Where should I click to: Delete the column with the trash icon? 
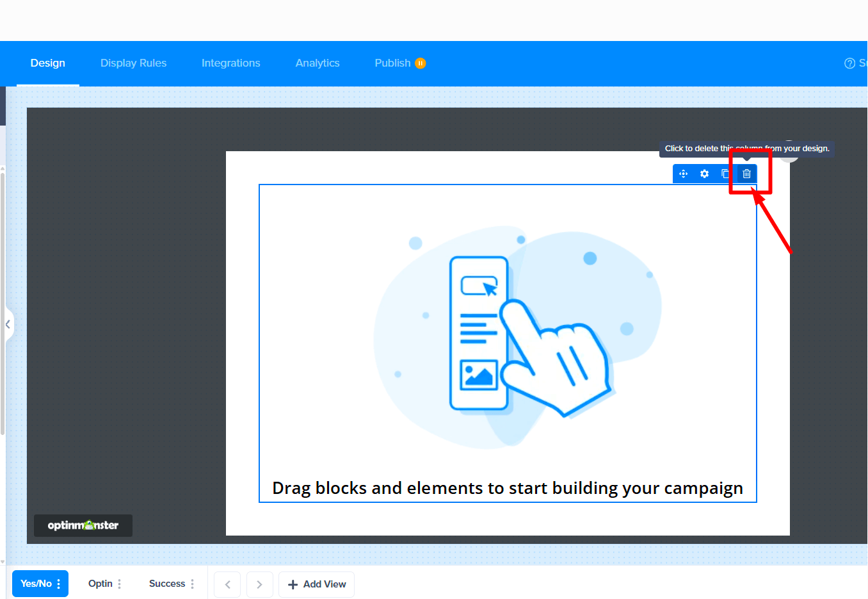click(x=746, y=174)
